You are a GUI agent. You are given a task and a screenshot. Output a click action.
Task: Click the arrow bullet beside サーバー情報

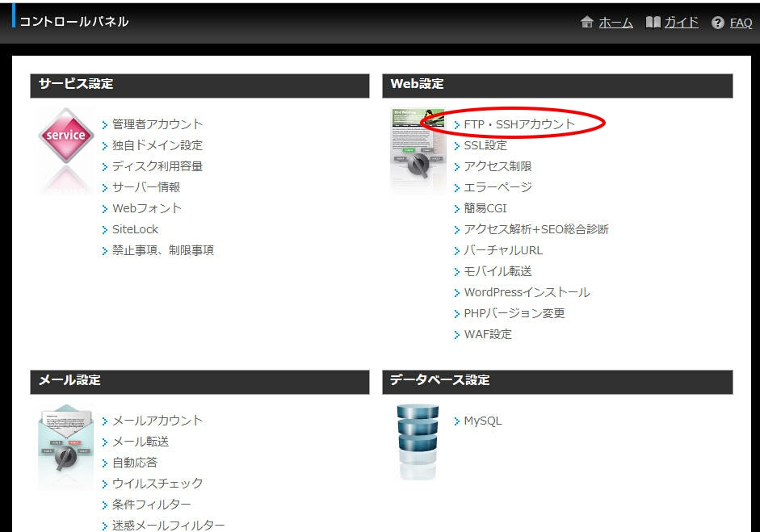(x=105, y=187)
